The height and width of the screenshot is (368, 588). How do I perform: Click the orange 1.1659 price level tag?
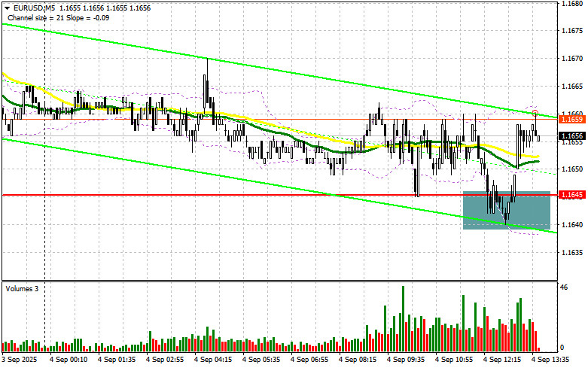click(572, 119)
